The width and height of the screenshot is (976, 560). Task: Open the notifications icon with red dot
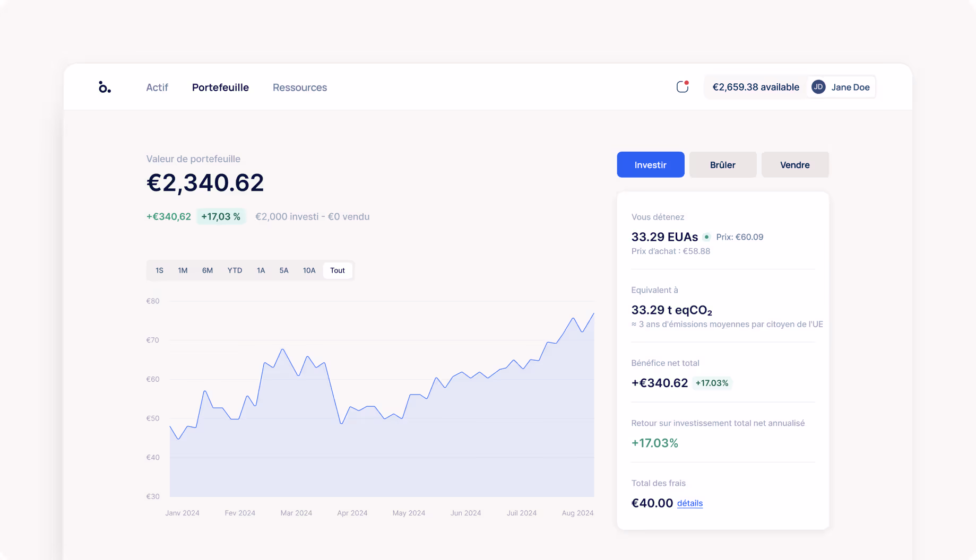coord(683,86)
